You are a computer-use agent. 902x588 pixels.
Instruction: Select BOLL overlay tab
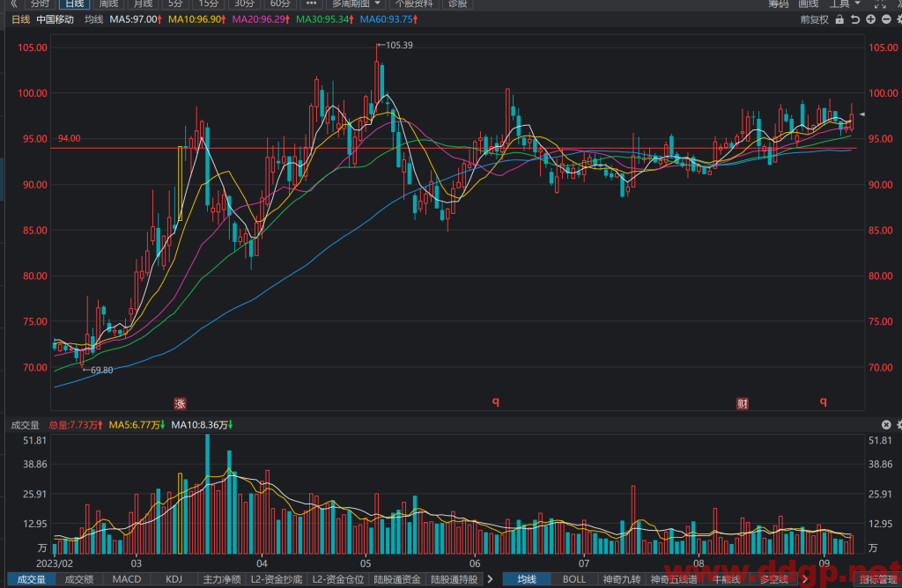pos(574,579)
